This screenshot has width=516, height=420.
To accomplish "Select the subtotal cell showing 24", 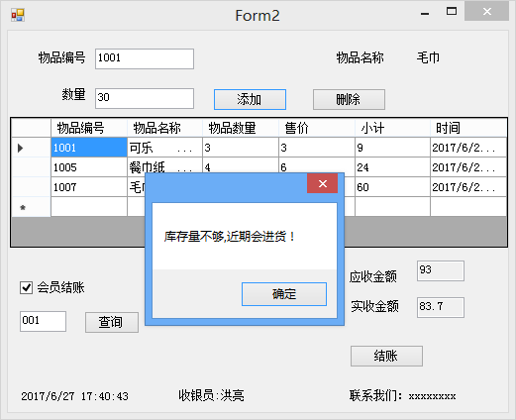I will click(392, 167).
